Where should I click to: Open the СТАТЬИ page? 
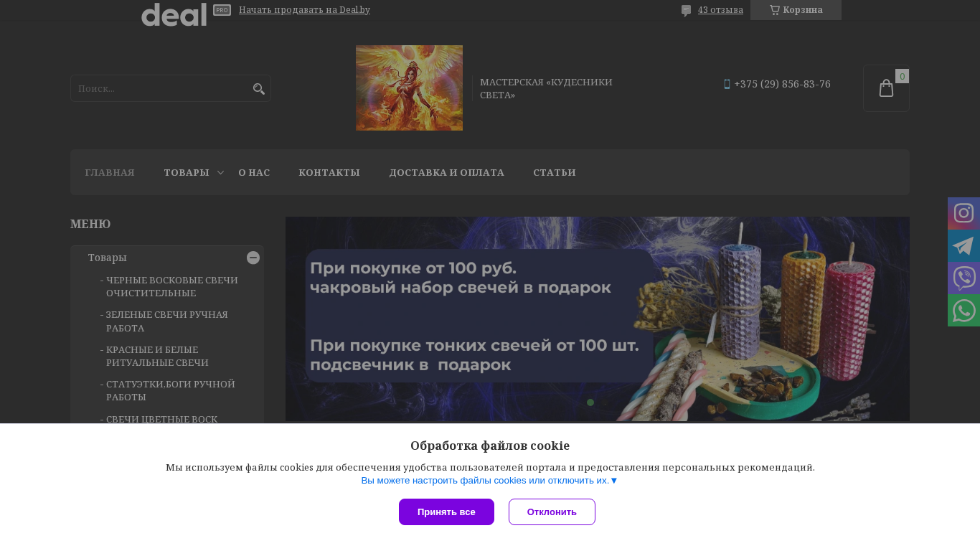click(x=555, y=172)
